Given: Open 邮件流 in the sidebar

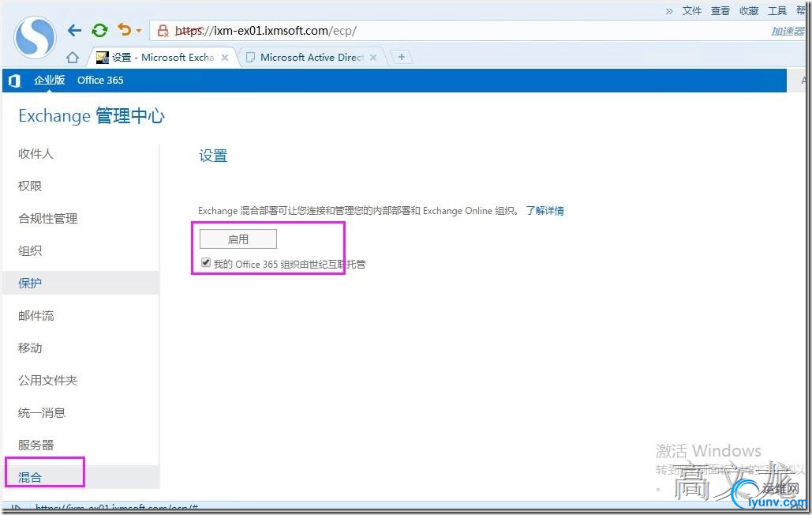Looking at the screenshot, I should tap(36, 315).
